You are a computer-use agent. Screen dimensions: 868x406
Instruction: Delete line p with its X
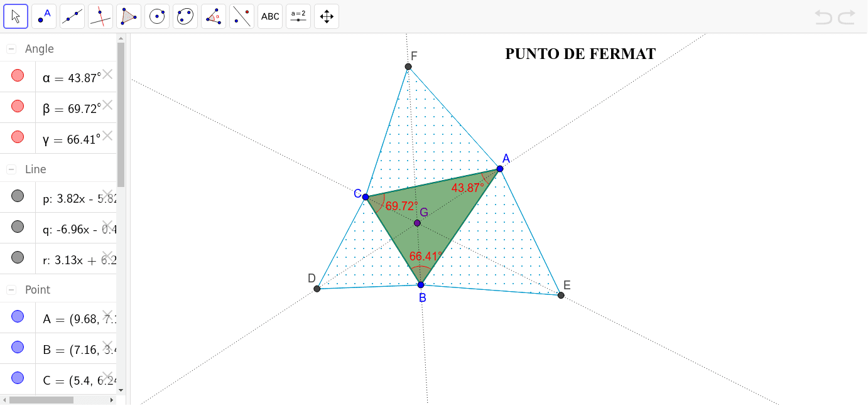tap(107, 195)
